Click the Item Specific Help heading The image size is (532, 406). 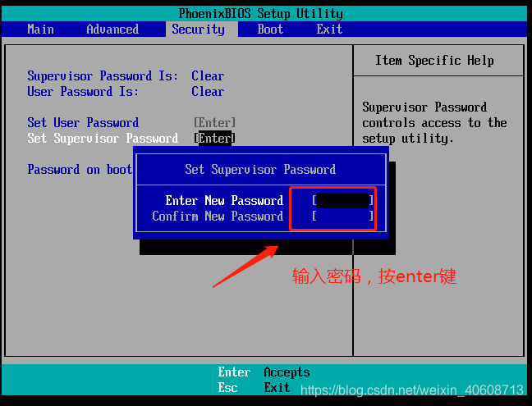tap(434, 61)
